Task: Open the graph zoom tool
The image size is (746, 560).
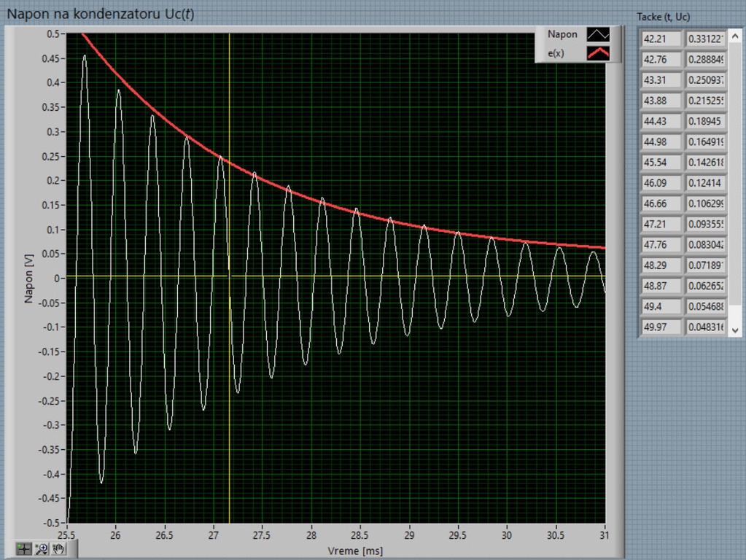Action: coord(42,549)
